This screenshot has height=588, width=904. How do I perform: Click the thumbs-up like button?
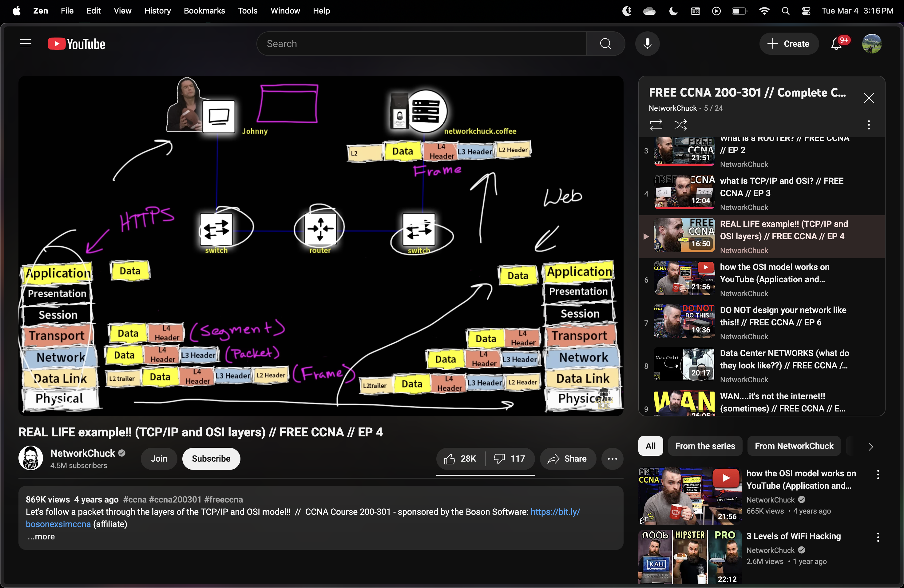460,459
